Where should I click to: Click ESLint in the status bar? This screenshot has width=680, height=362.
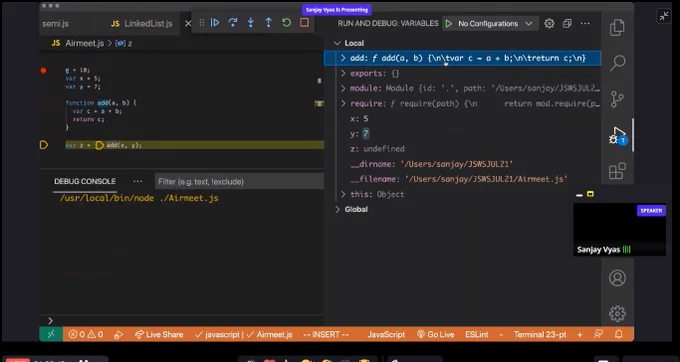pos(477,335)
